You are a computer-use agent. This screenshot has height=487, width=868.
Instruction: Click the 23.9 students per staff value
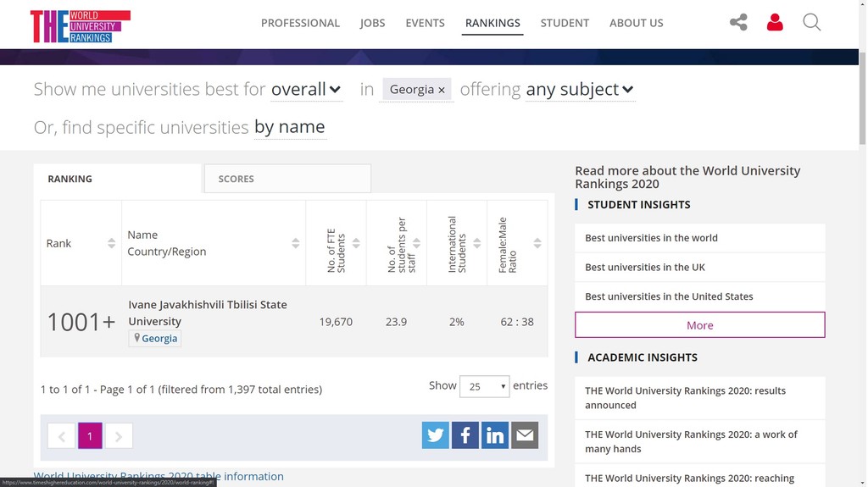(397, 322)
